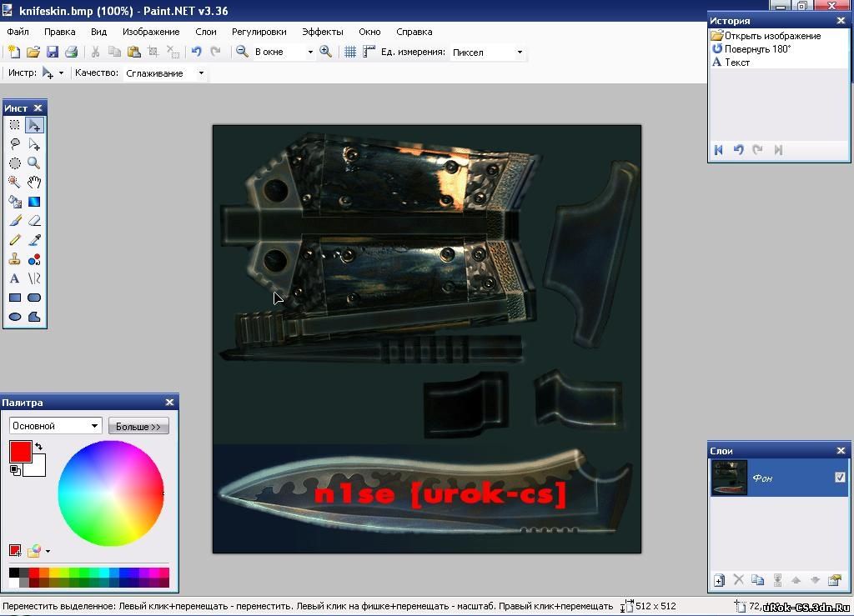Open the Слои menu

pos(206,32)
